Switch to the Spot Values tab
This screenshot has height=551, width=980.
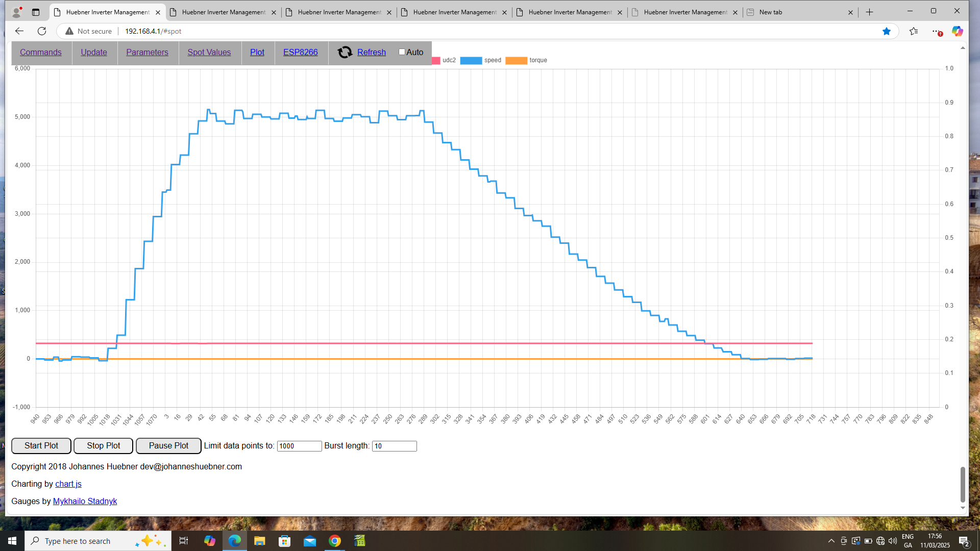209,52
